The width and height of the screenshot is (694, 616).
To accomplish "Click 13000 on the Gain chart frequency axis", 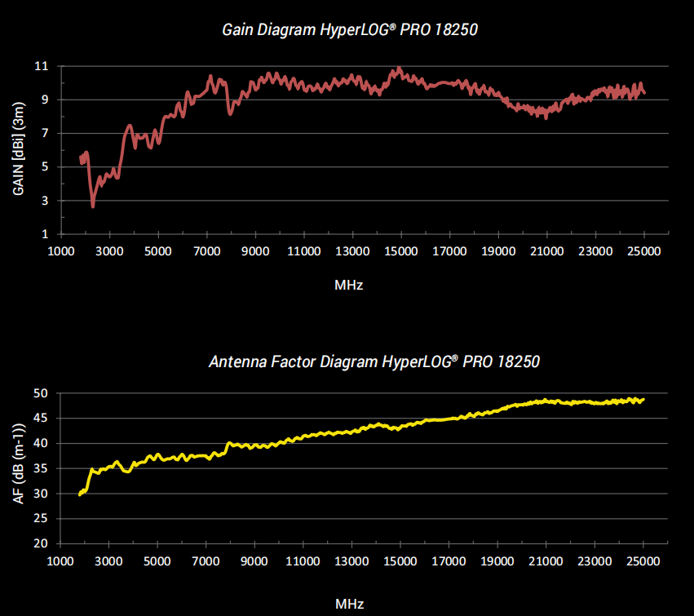I will click(x=352, y=251).
